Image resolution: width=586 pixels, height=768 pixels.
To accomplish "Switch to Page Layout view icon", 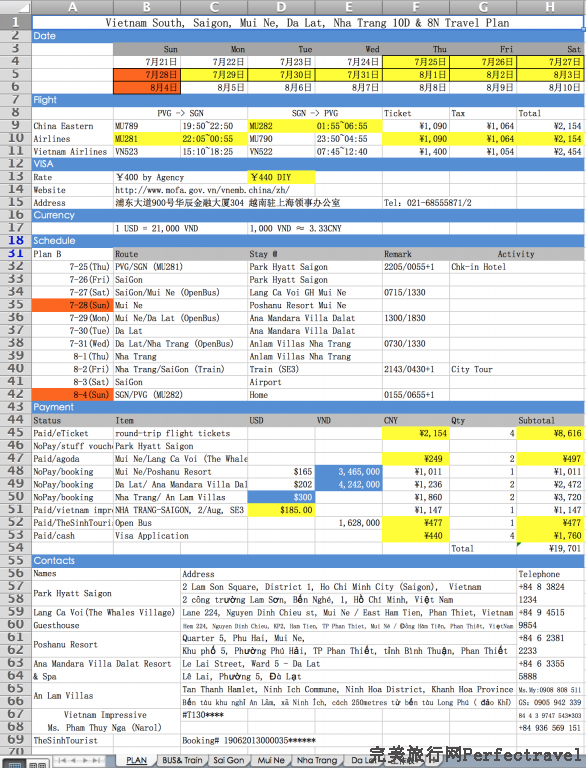I will (x=37, y=765).
